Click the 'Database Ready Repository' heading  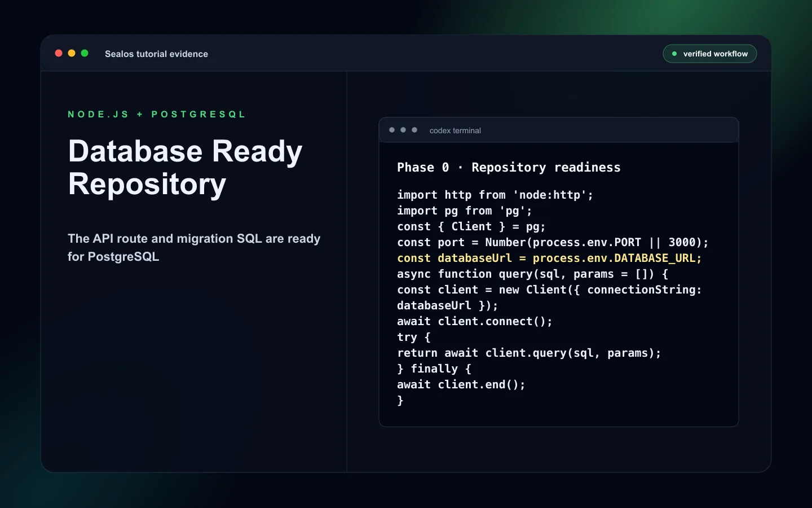click(185, 168)
